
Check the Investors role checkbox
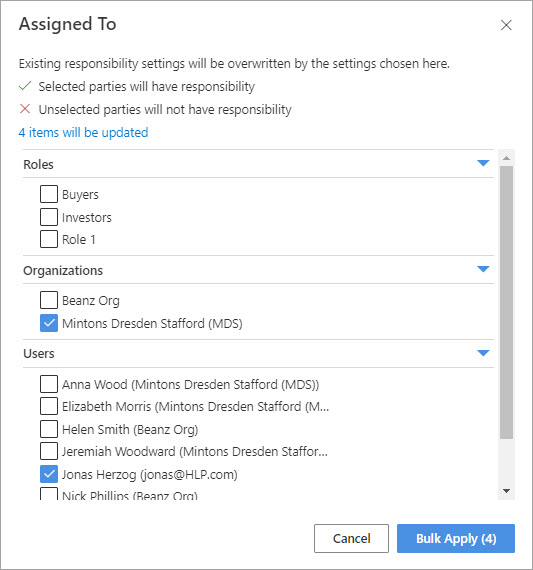(x=49, y=217)
